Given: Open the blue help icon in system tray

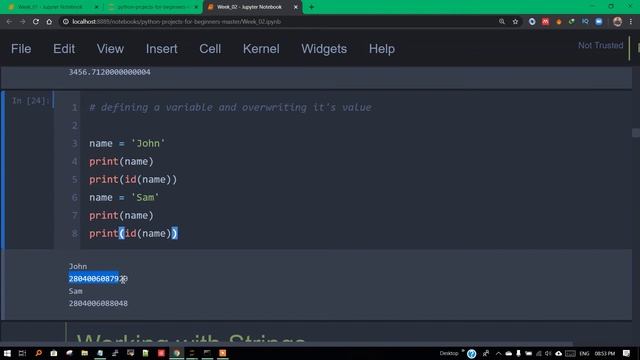Looking at the screenshot, I should [471, 353].
